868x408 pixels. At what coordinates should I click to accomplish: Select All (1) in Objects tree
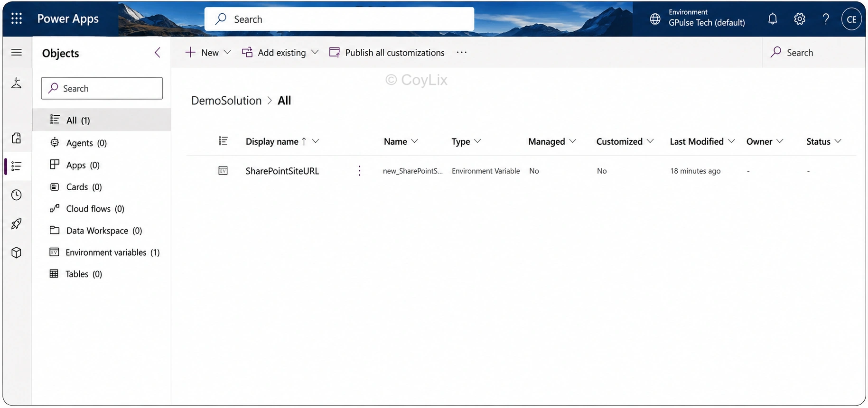(x=102, y=120)
